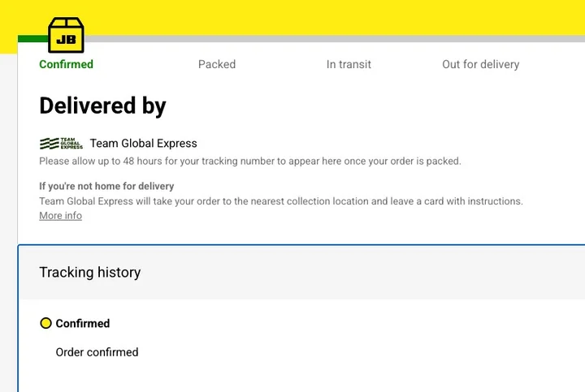Select the In transit progress step
585x392 pixels.
[349, 64]
